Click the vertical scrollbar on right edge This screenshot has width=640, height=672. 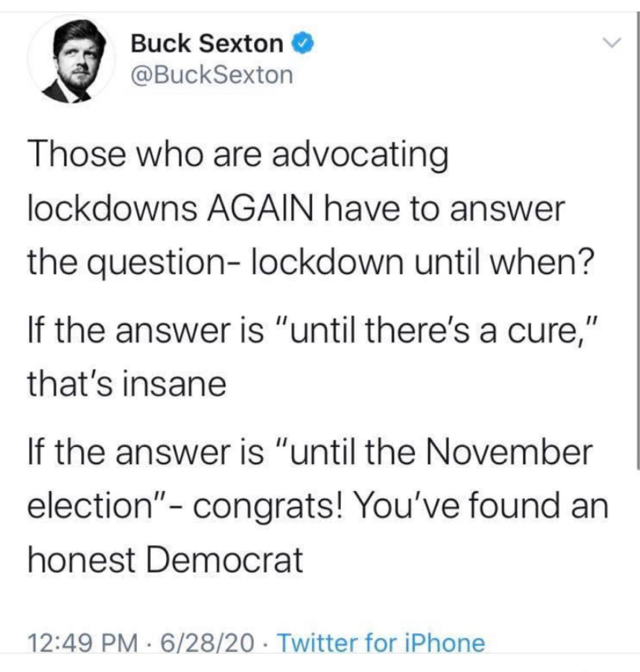[x=637, y=241]
